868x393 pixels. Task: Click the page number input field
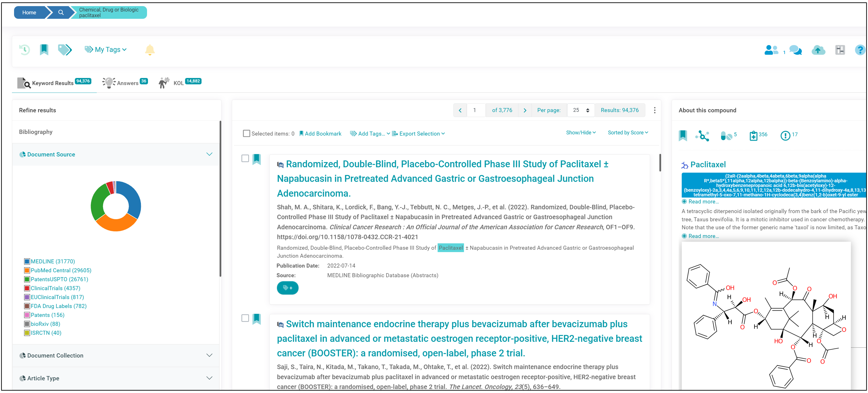[476, 110]
